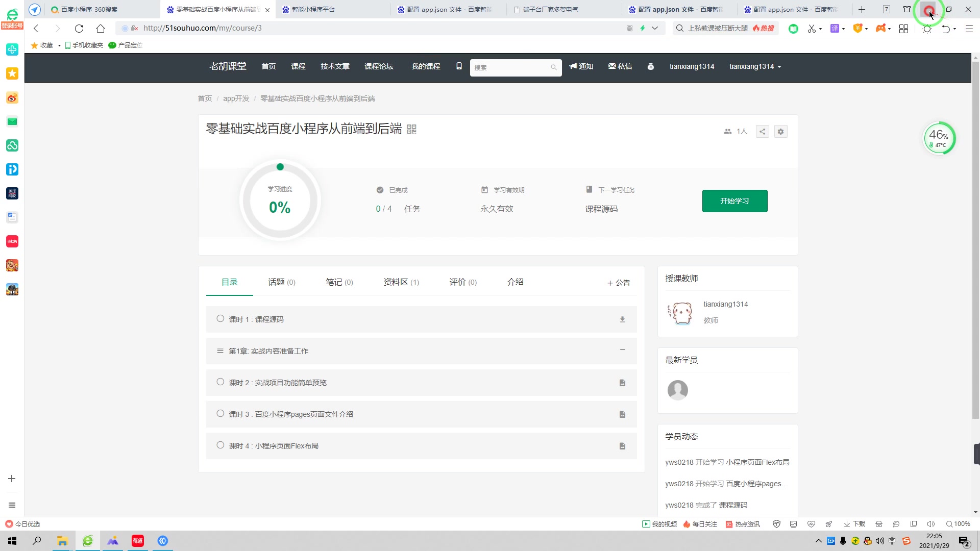Open 课程源码 next lesson task

point(602,209)
